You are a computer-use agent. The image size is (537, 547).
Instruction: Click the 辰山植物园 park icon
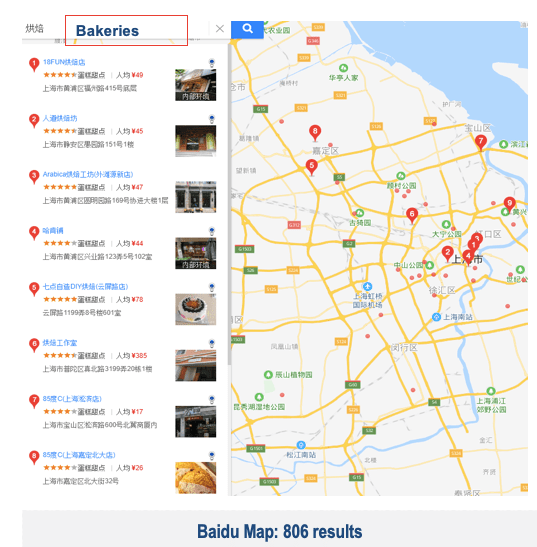[x=268, y=375]
